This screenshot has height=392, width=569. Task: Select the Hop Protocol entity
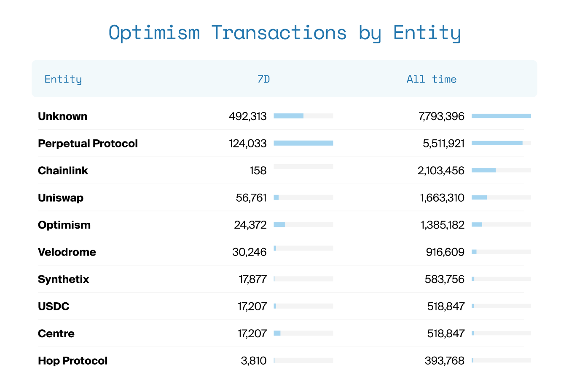click(72, 361)
